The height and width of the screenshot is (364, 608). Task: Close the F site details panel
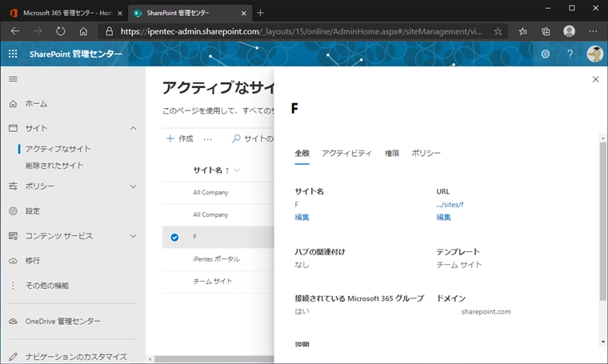[x=595, y=79]
